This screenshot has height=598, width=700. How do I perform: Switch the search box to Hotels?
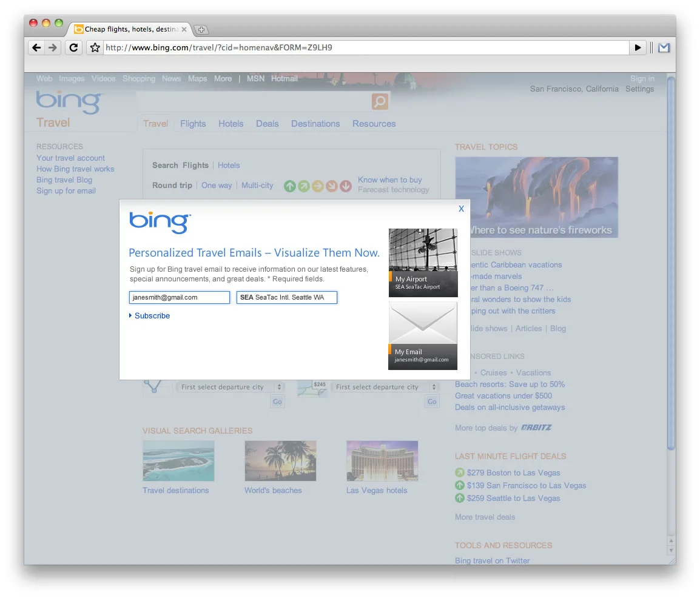229,165
